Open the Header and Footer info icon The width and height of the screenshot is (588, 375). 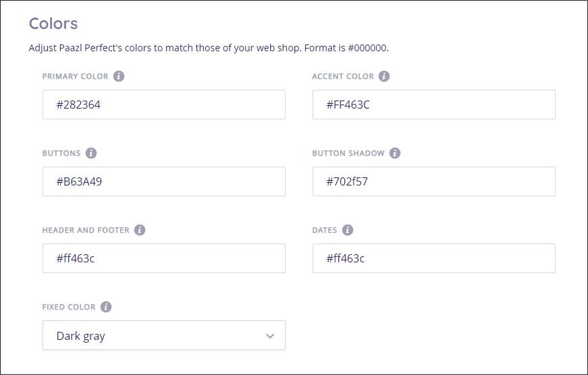click(140, 229)
